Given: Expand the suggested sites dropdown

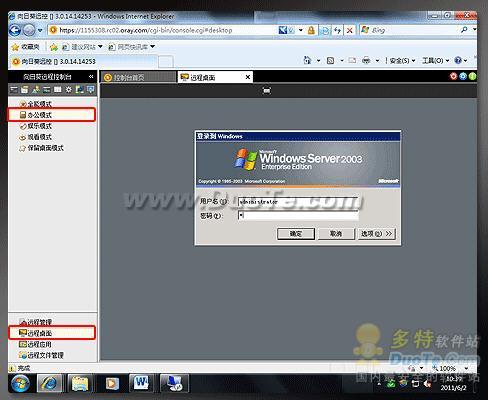Looking at the screenshot, I should (100, 47).
